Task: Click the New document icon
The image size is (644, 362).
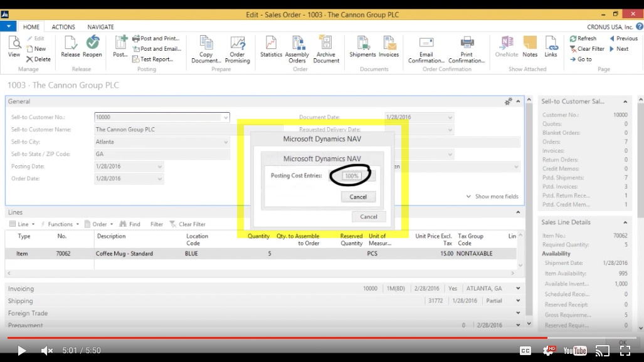Action: (x=36, y=48)
